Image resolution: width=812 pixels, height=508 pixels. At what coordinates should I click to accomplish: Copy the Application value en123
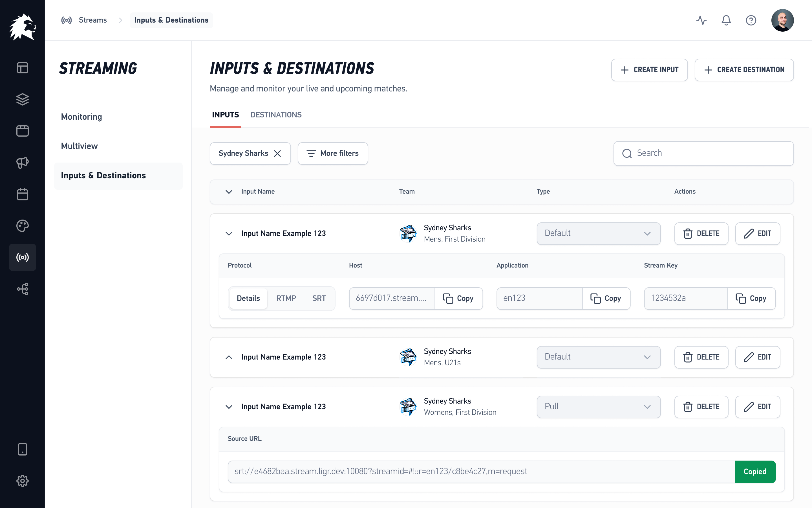[x=606, y=298]
